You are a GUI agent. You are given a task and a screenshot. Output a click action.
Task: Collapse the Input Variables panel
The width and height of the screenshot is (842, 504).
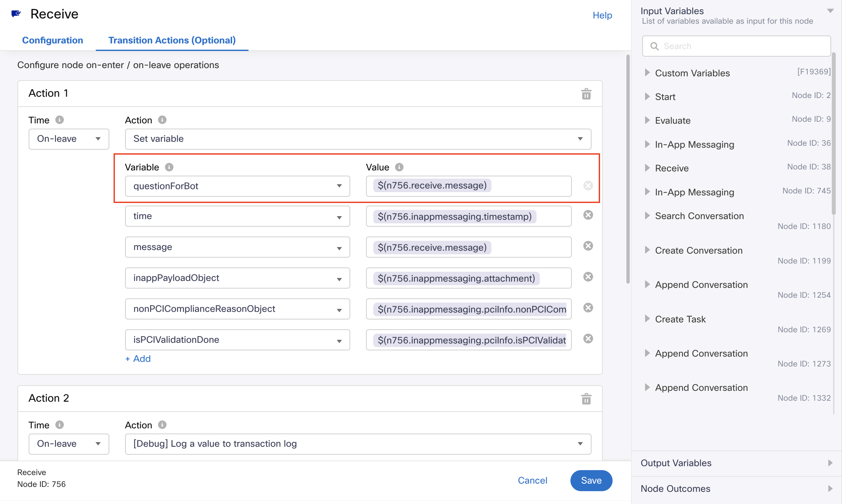(x=830, y=11)
